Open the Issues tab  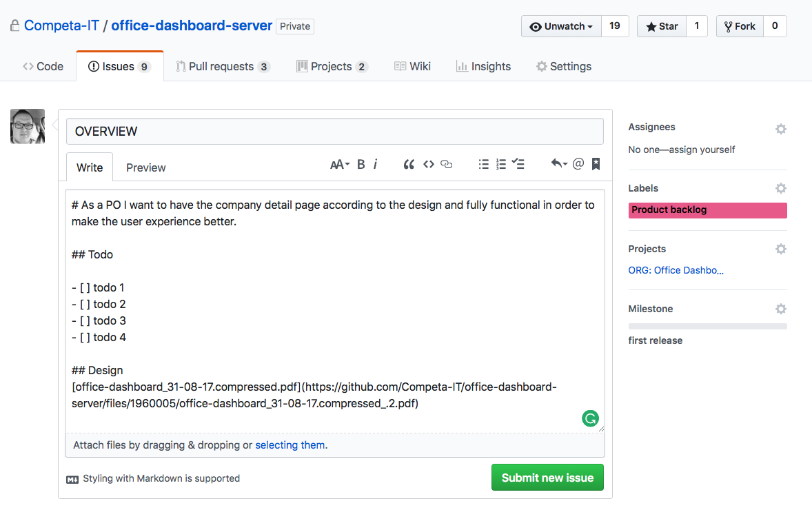[x=120, y=66]
